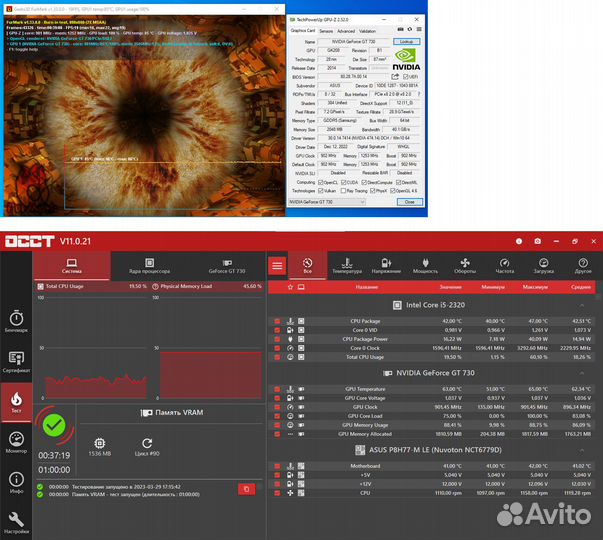Click the +12V row value
This screenshot has width=603, height=540.
click(453, 484)
